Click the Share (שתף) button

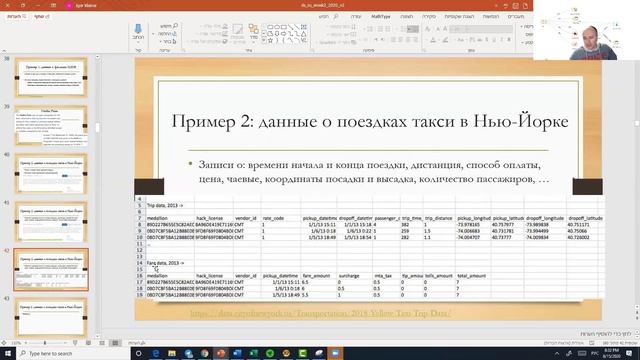[42, 16]
